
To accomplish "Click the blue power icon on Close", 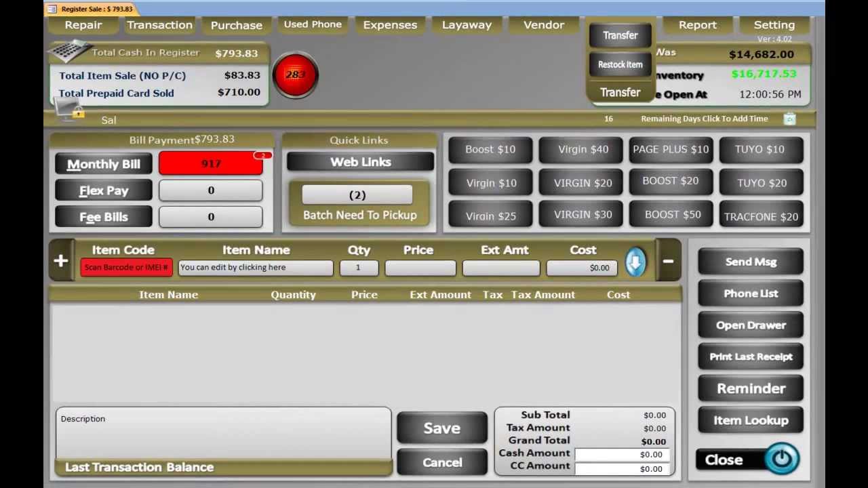I will click(782, 458).
